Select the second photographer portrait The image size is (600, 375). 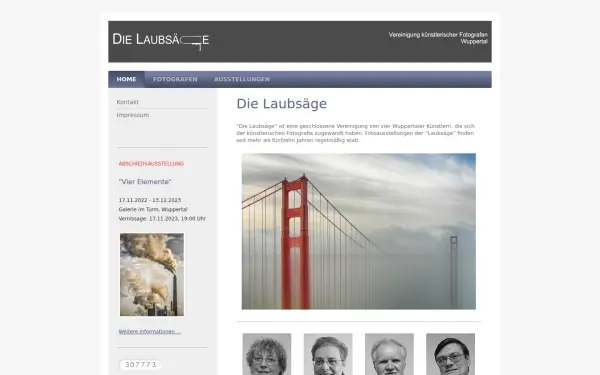click(328, 354)
